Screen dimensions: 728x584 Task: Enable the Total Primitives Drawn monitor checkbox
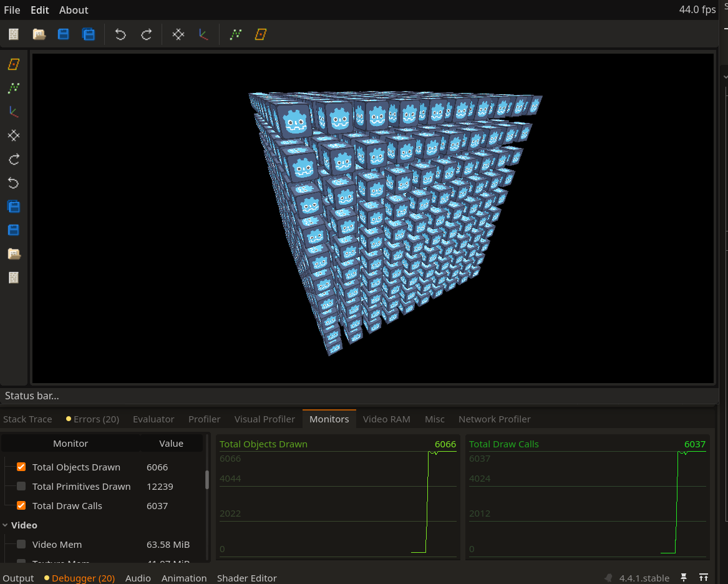pos(21,486)
